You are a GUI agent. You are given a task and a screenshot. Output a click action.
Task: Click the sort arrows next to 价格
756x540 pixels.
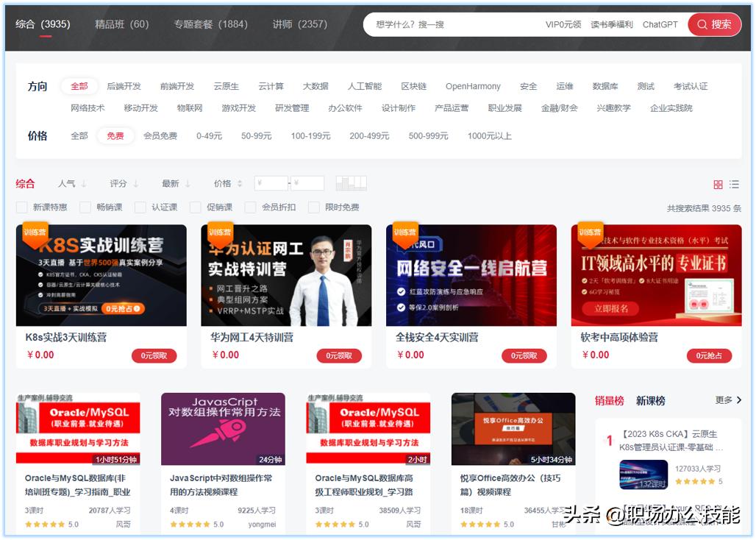tap(240, 184)
